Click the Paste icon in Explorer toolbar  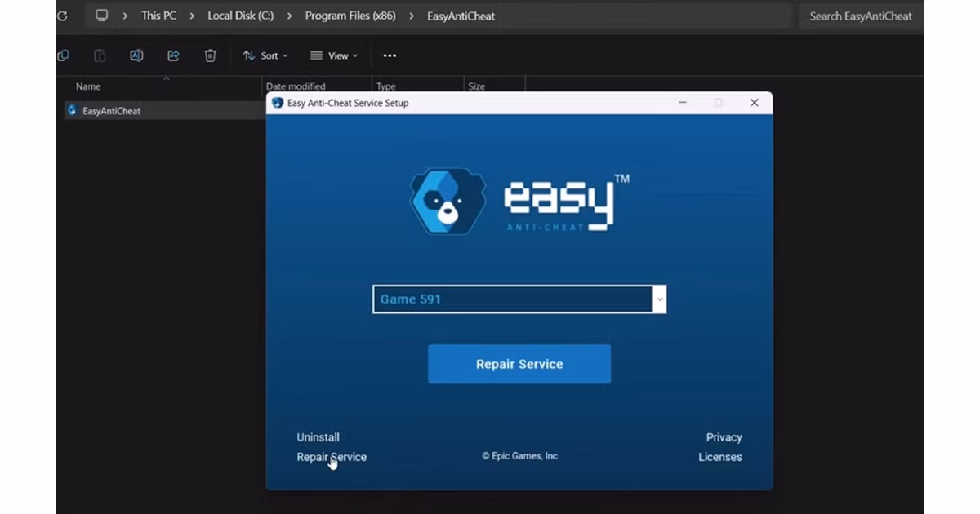click(100, 55)
